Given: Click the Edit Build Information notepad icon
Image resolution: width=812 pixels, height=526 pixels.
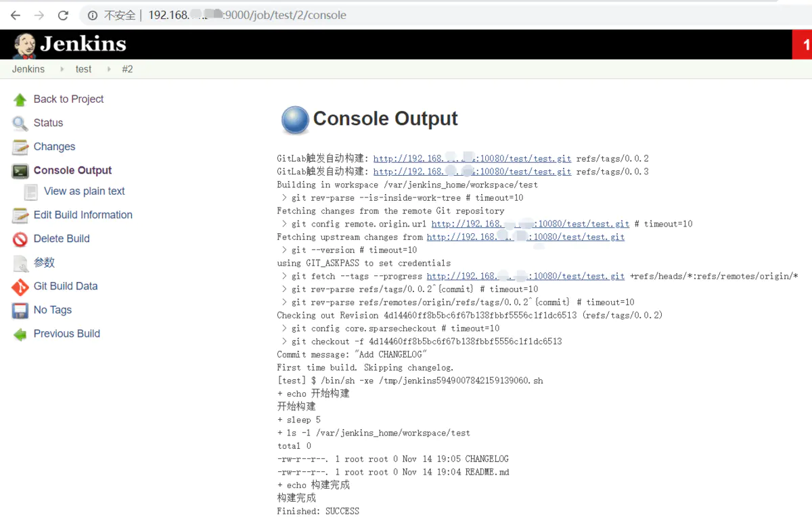Looking at the screenshot, I should pyautogui.click(x=20, y=216).
